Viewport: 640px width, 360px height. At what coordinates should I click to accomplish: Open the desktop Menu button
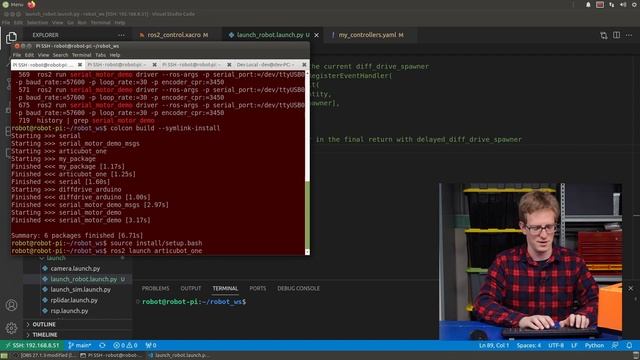click(x=13, y=4)
